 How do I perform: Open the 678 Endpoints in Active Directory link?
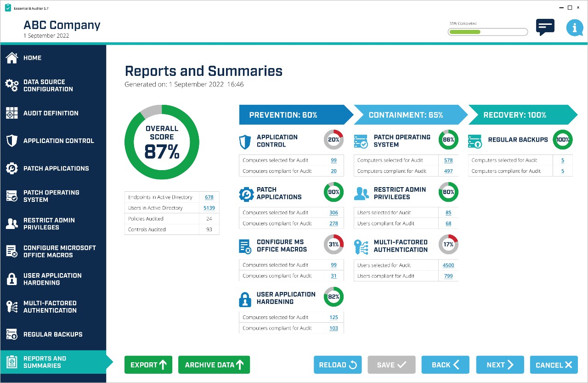pyautogui.click(x=209, y=197)
